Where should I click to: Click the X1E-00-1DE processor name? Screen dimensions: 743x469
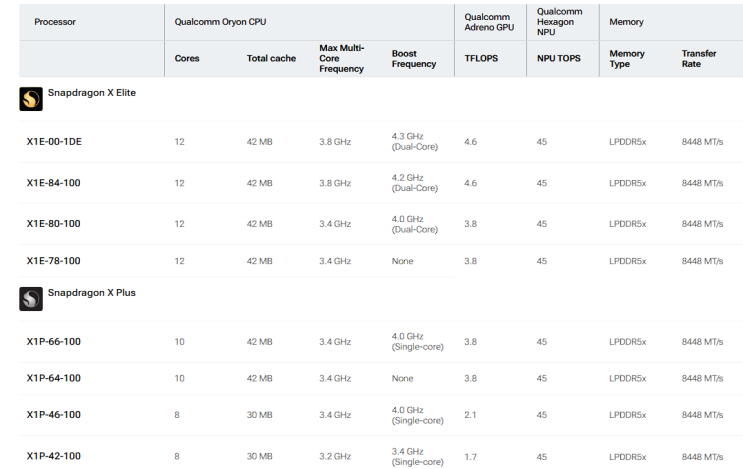point(54,142)
